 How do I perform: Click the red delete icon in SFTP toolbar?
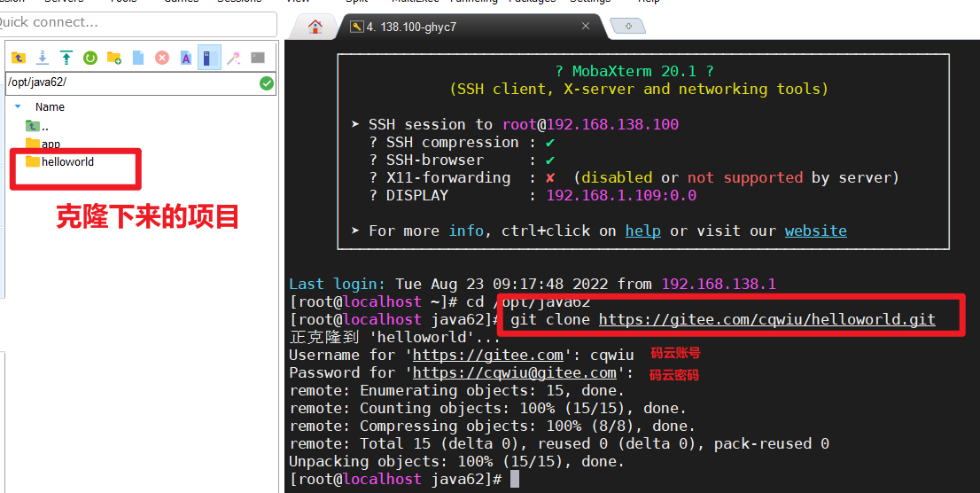tap(162, 59)
